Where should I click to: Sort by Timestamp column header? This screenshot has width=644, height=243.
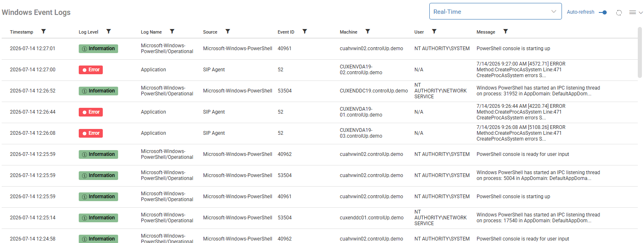[x=22, y=32]
